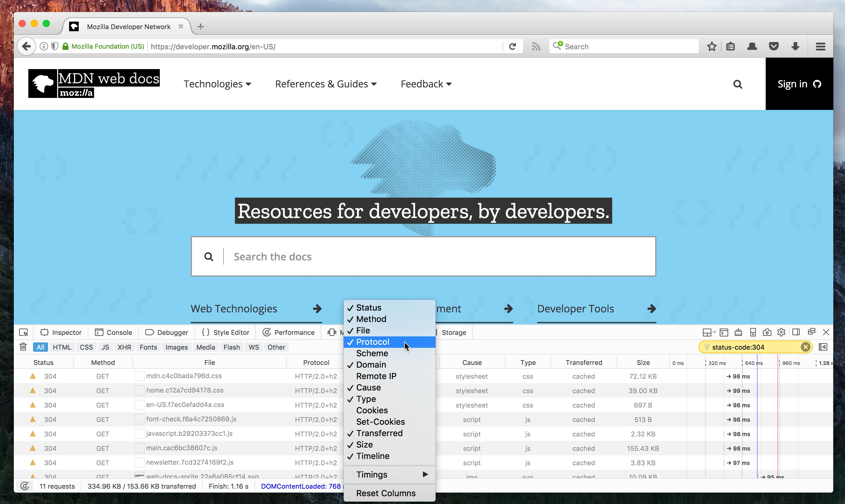845x504 pixels.
Task: Click the network request trash/clear icon
Action: tap(23, 347)
